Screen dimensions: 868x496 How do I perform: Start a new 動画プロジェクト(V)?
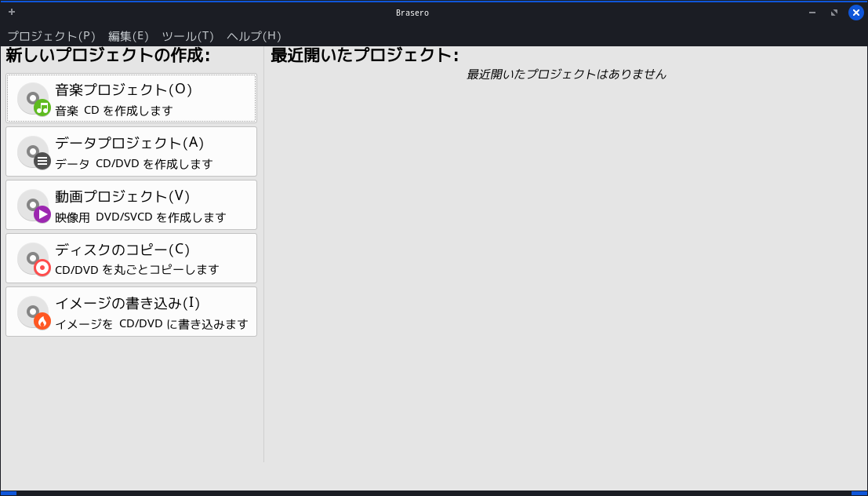coord(131,205)
